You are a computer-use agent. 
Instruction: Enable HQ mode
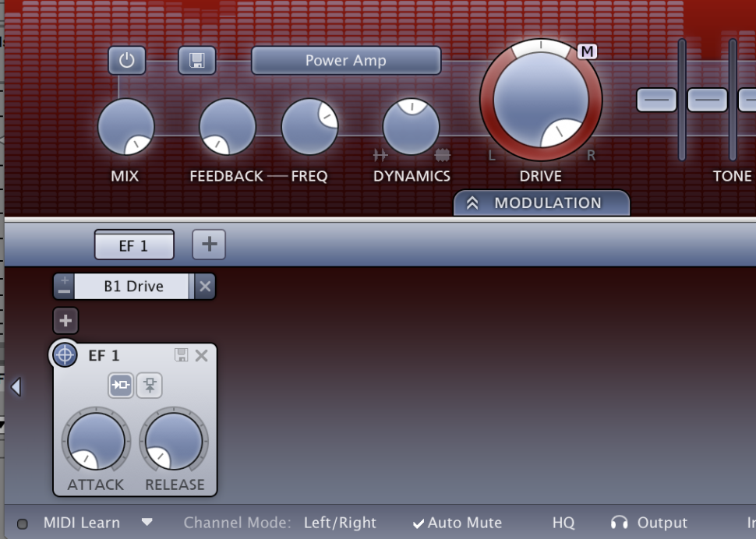coord(563,523)
